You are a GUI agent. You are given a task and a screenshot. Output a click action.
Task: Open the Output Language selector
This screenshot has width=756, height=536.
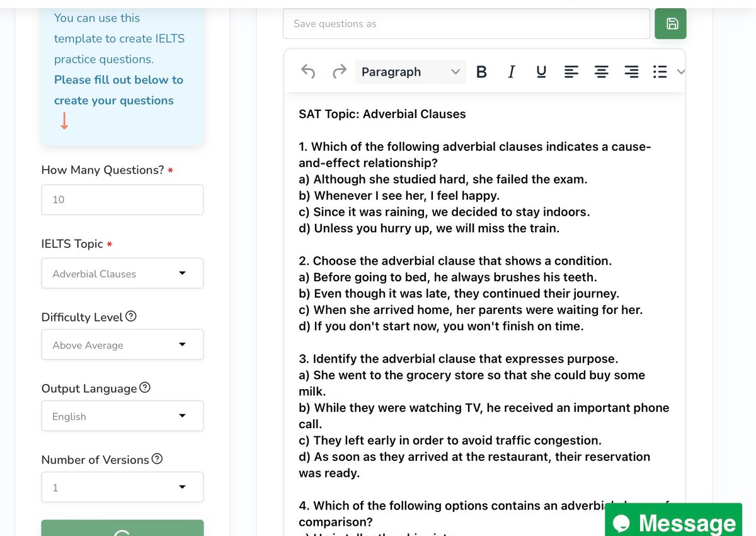coord(122,416)
